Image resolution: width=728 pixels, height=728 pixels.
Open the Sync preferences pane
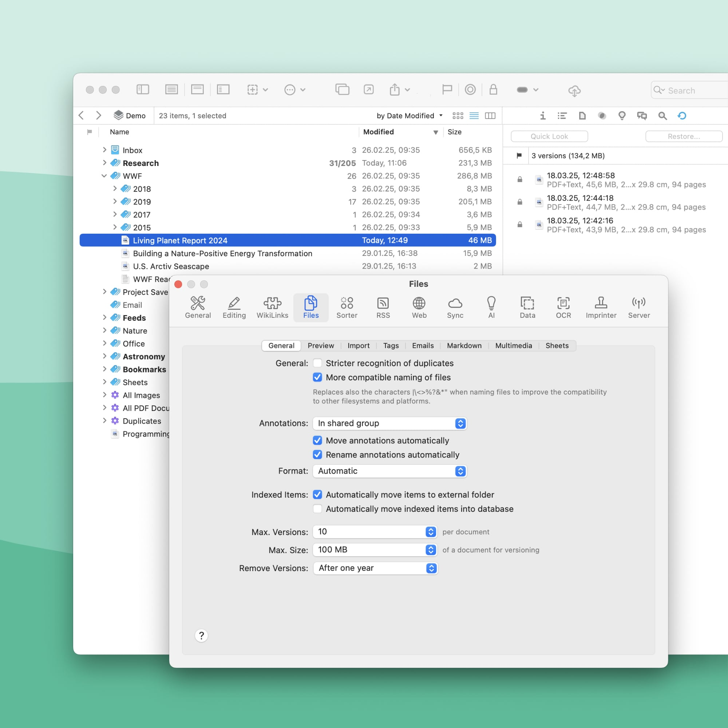(455, 308)
